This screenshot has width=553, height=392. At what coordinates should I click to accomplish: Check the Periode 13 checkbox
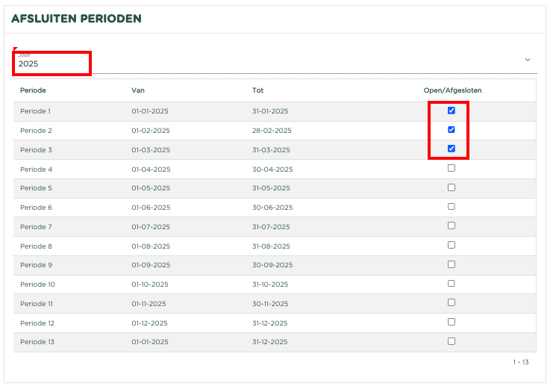tap(451, 341)
